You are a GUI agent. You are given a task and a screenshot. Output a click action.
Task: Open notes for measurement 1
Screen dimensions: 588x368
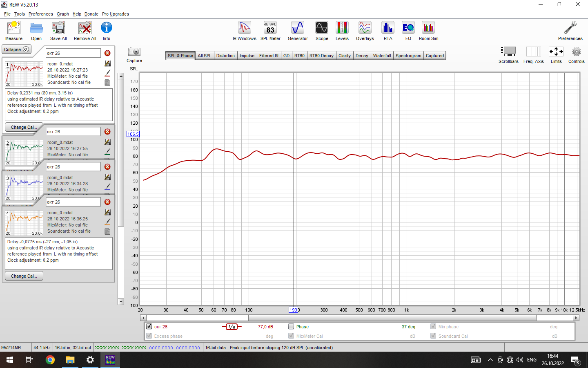coord(107,83)
